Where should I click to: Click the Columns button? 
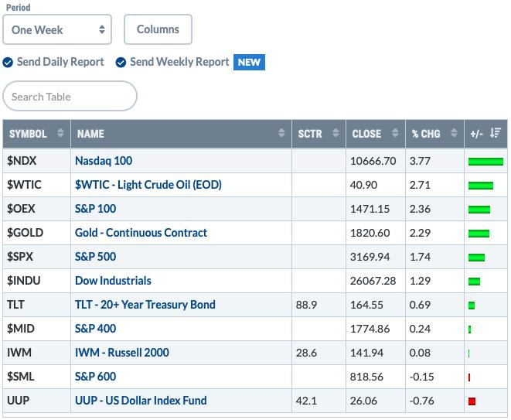pos(158,29)
